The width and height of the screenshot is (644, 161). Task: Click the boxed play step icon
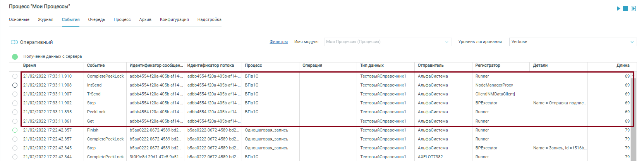pyautogui.click(x=633, y=9)
